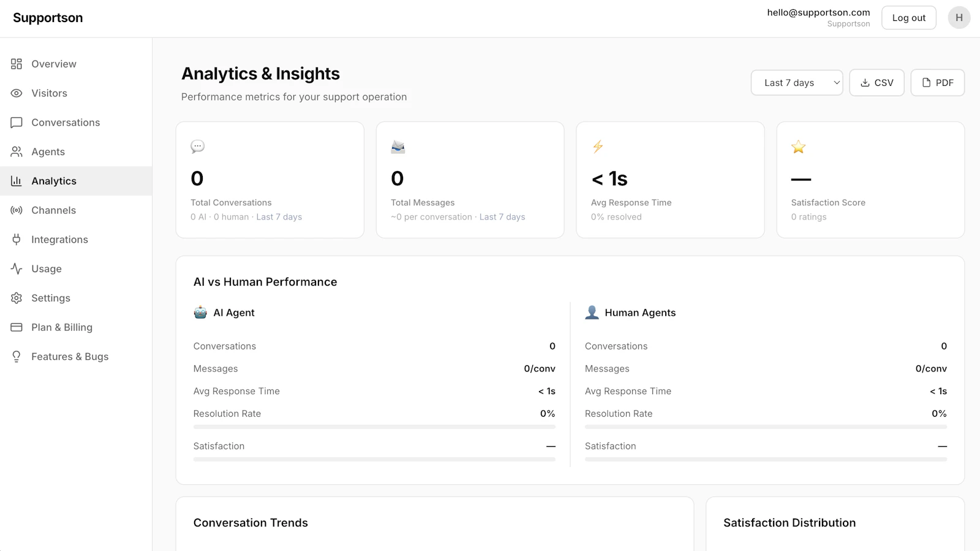Screen dimensions: 980x551
Task: Open Usage via activity pulse icon
Action: 17,268
